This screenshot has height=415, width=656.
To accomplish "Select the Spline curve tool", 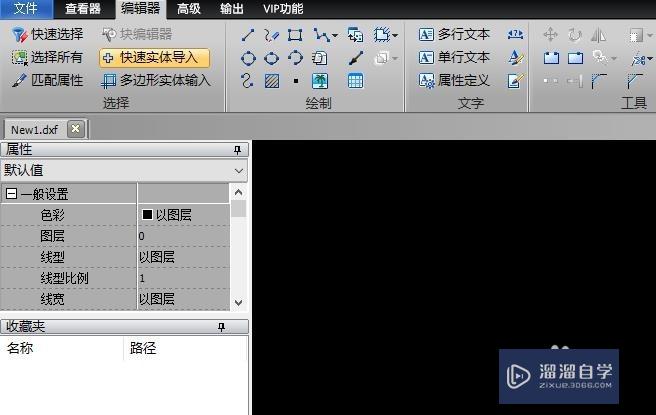I will [247, 81].
